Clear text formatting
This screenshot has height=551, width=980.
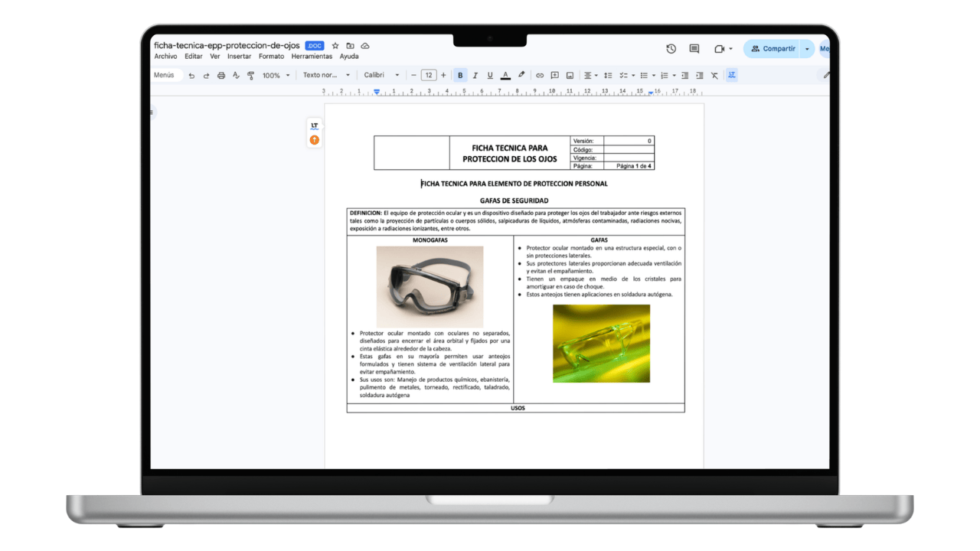[714, 75]
